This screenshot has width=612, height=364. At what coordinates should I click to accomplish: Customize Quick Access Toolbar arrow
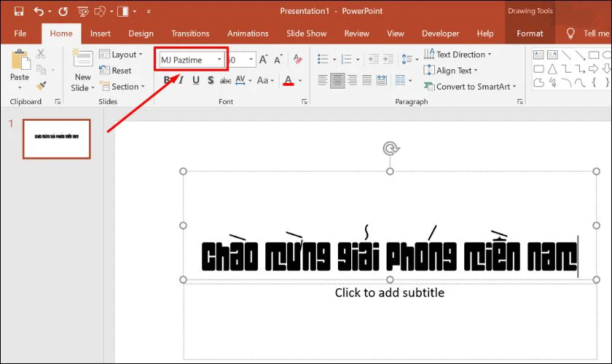pos(149,12)
